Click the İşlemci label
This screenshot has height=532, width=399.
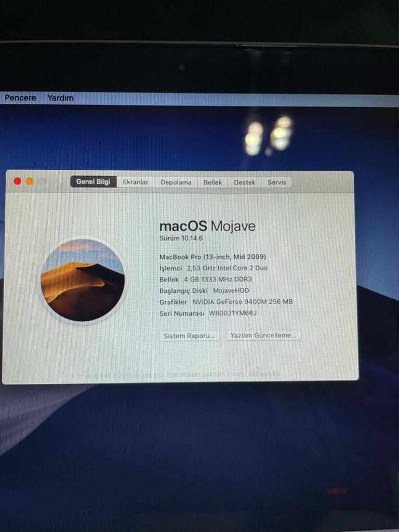170,268
